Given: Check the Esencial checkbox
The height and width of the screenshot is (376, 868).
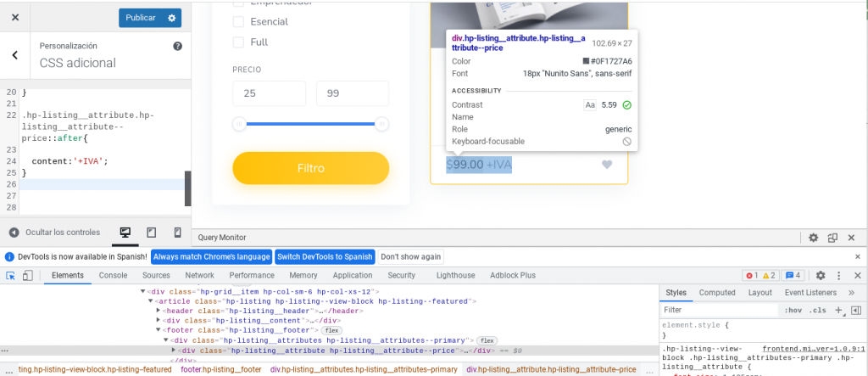Looking at the screenshot, I should point(238,21).
